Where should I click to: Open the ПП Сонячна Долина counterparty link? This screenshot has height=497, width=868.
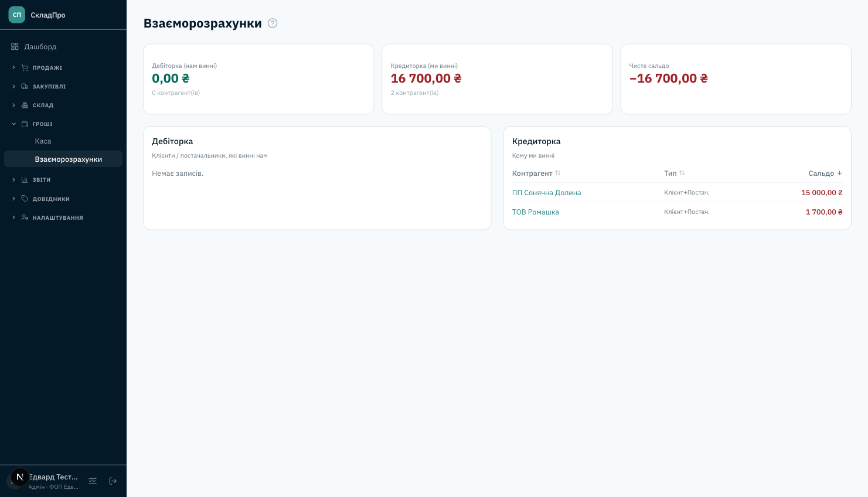(546, 193)
